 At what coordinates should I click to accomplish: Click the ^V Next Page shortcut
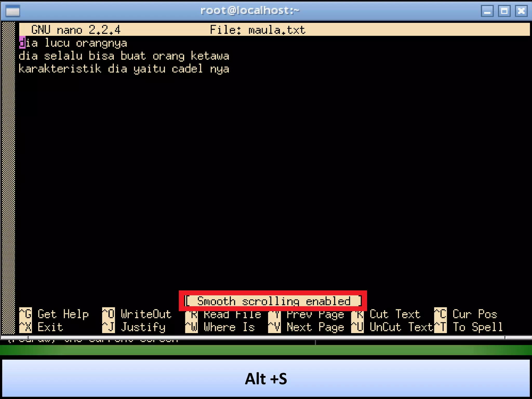[x=306, y=327]
